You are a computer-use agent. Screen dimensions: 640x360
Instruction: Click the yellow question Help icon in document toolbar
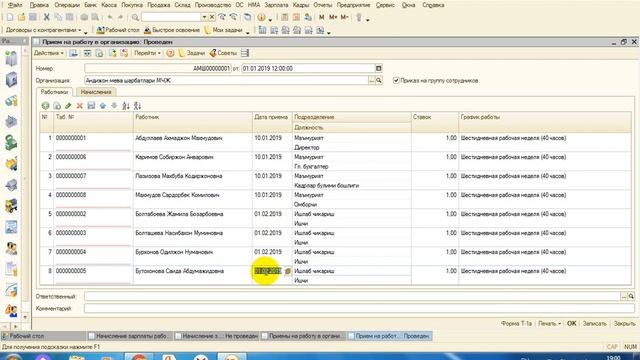click(170, 53)
